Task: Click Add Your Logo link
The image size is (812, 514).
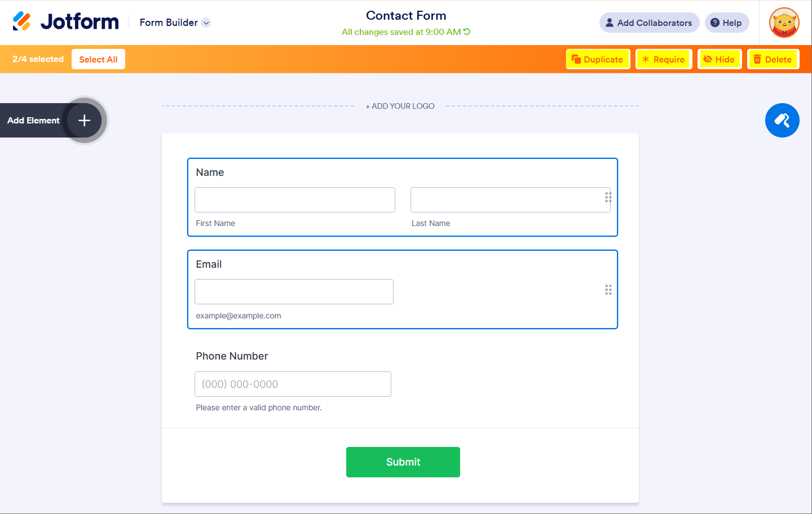Action: [400, 106]
